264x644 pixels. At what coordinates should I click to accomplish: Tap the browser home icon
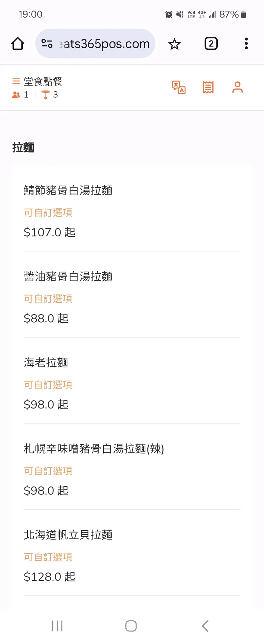pyautogui.click(x=18, y=44)
